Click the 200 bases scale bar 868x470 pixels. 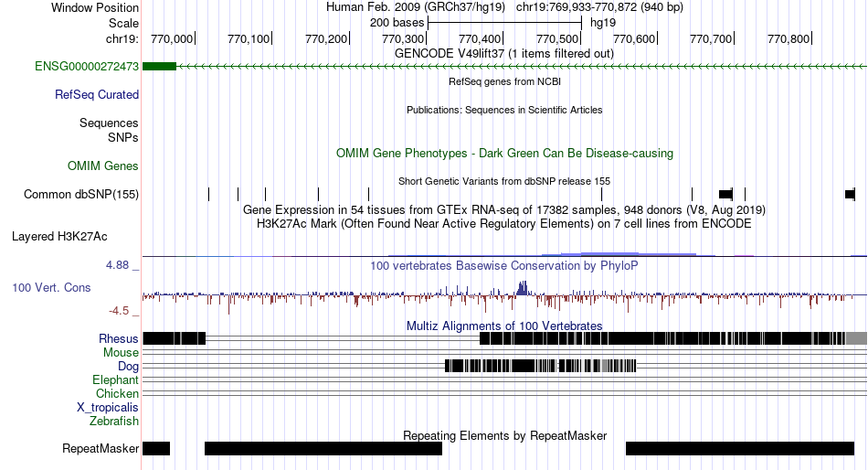point(505,23)
